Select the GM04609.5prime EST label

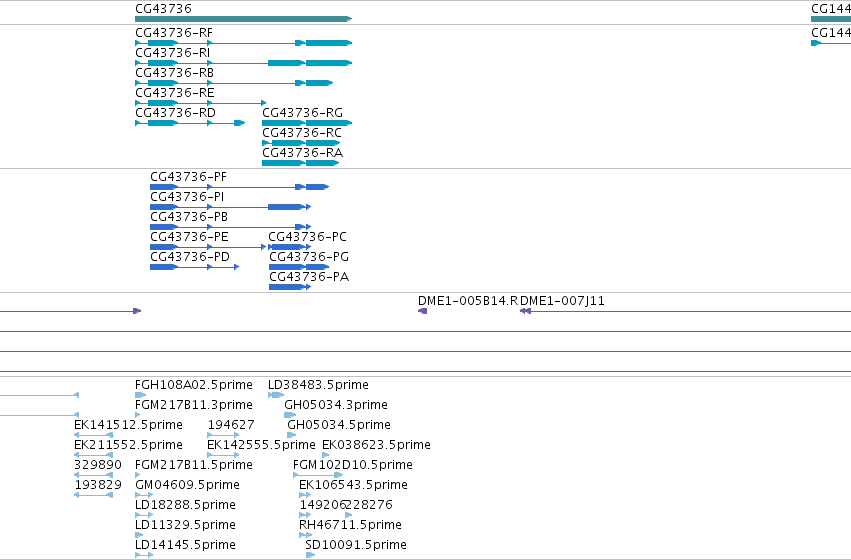pos(187,486)
